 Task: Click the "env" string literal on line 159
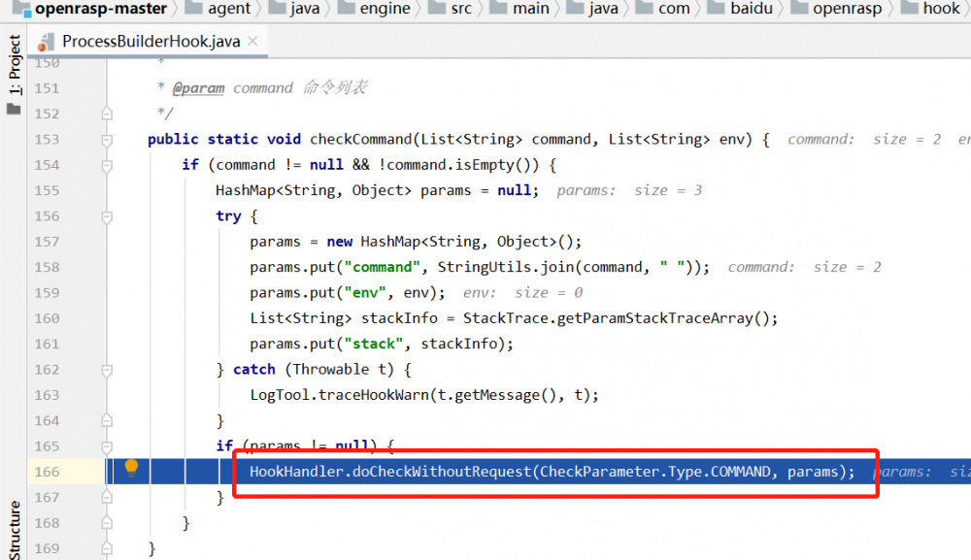pyautogui.click(x=365, y=293)
